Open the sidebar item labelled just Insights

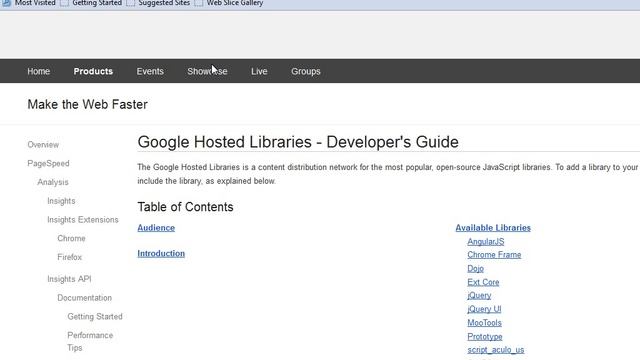click(x=61, y=201)
